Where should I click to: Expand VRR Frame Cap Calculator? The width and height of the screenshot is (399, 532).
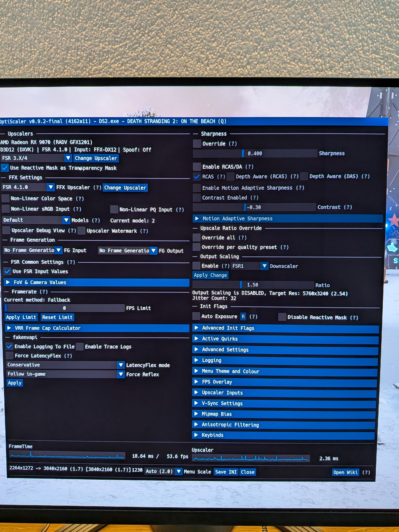coord(97,328)
